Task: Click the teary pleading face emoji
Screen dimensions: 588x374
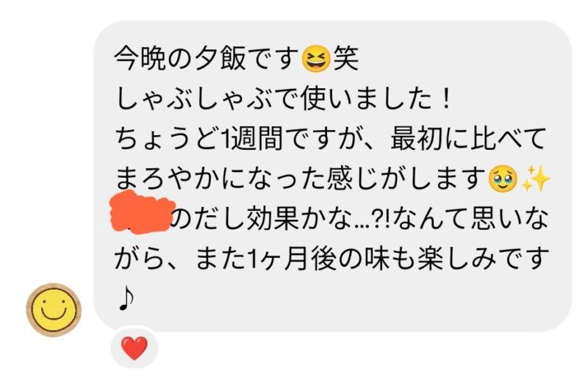Action: click(503, 179)
